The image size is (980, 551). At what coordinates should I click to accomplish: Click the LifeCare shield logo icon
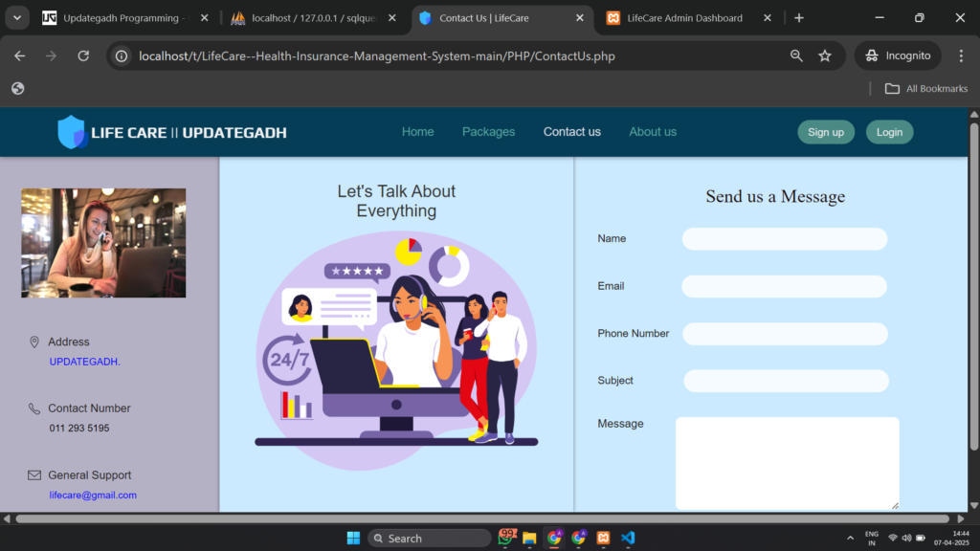point(71,132)
